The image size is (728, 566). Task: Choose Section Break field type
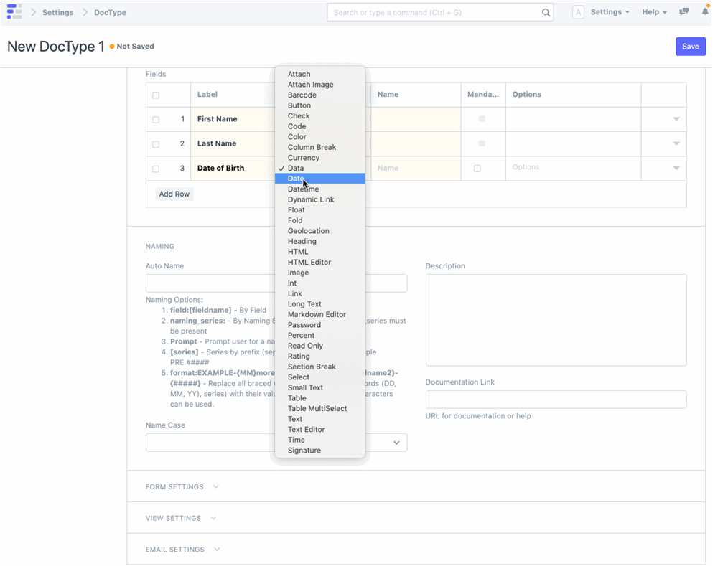320,367
